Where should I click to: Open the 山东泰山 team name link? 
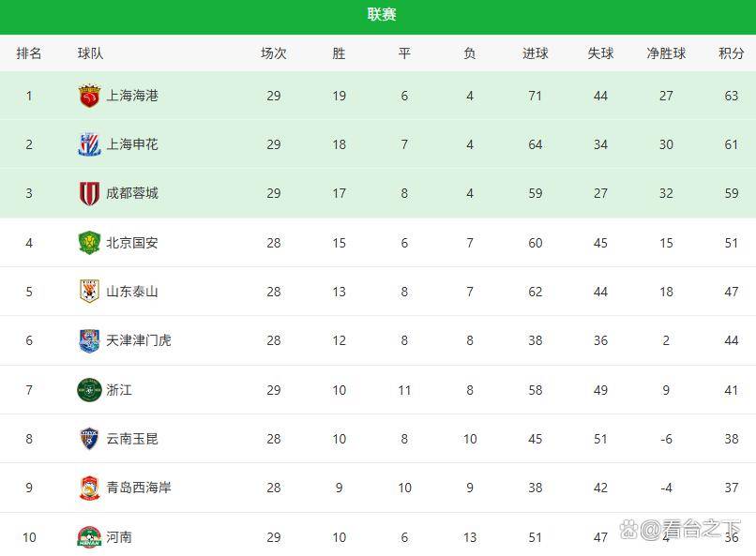[x=132, y=292]
